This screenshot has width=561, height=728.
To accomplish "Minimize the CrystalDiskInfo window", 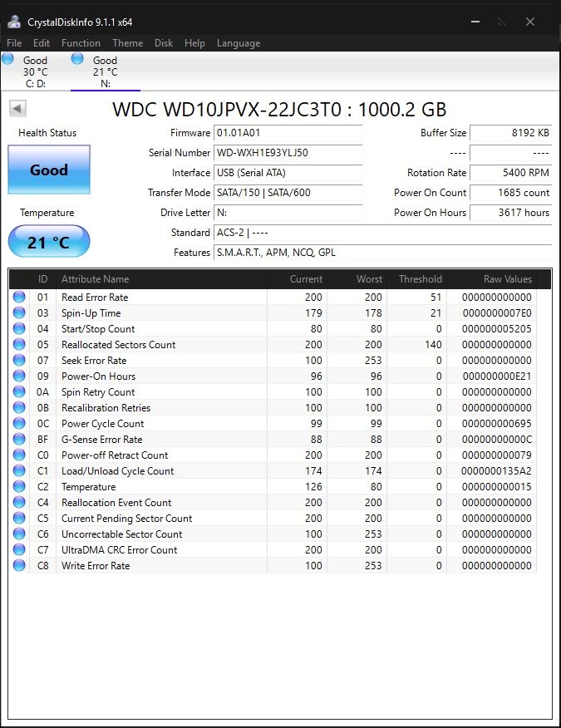I will tap(475, 22).
